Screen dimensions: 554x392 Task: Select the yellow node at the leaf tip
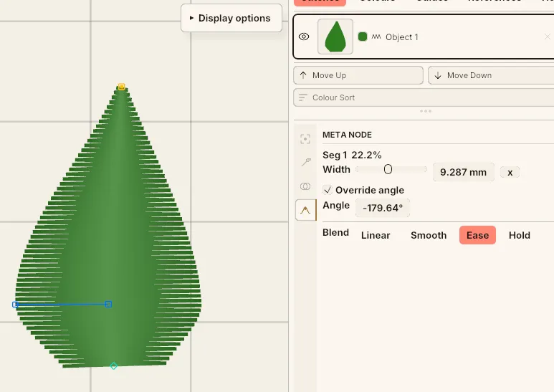pyautogui.click(x=121, y=87)
